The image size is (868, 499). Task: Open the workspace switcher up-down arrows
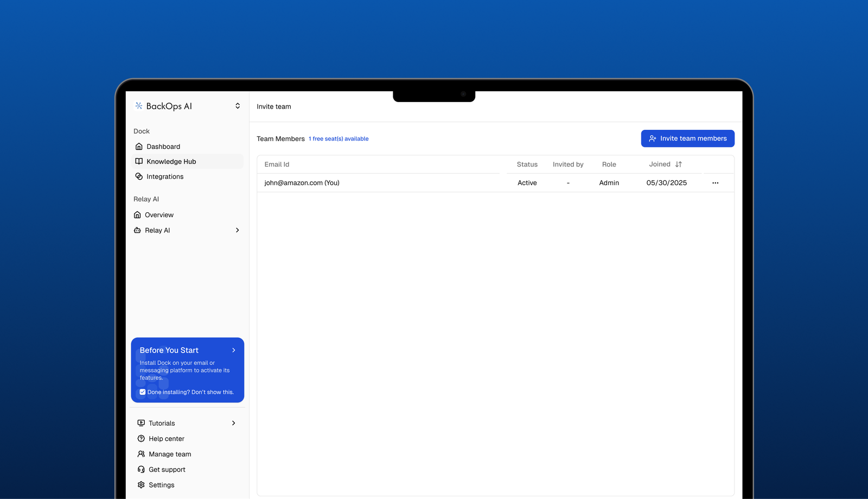pos(238,106)
